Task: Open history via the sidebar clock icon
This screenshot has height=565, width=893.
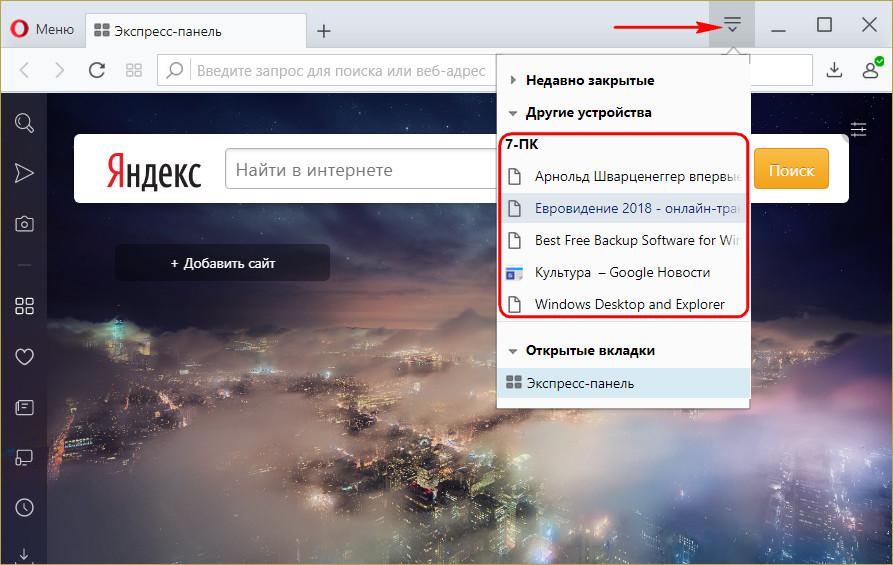Action: tap(24, 507)
